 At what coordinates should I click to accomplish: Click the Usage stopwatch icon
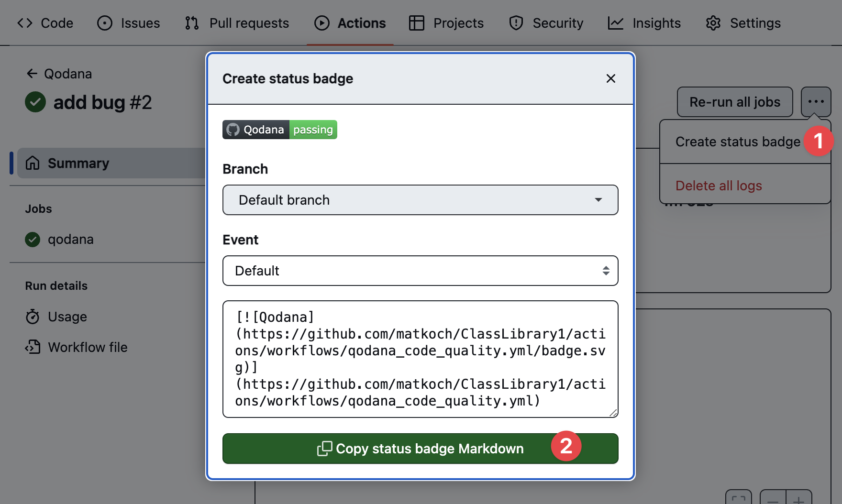point(33,317)
